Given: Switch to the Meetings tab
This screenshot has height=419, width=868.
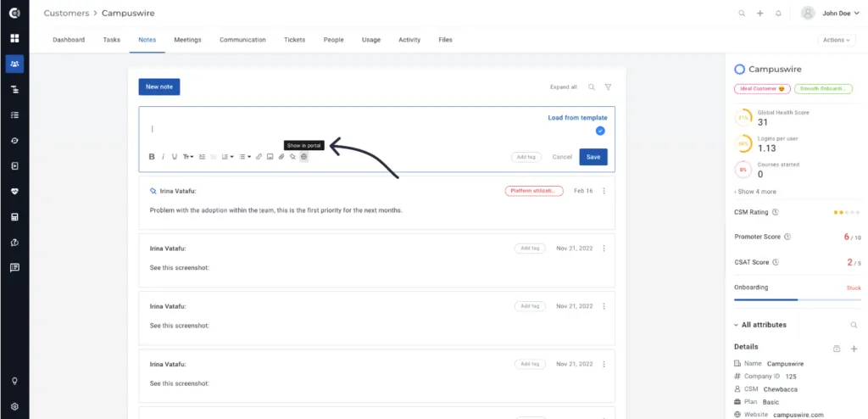Looking at the screenshot, I should [187, 40].
